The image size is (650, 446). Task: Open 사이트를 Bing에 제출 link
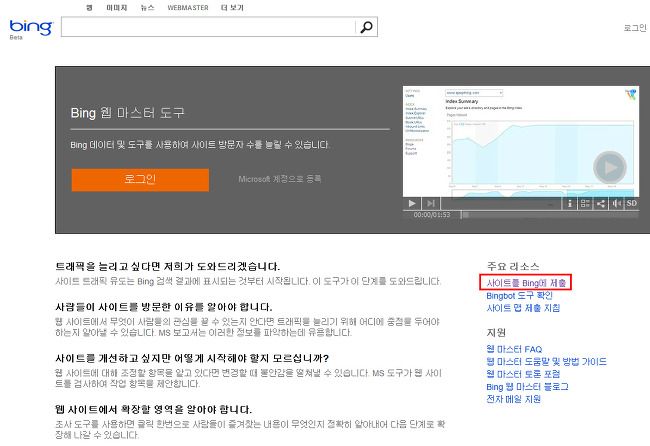pos(526,283)
